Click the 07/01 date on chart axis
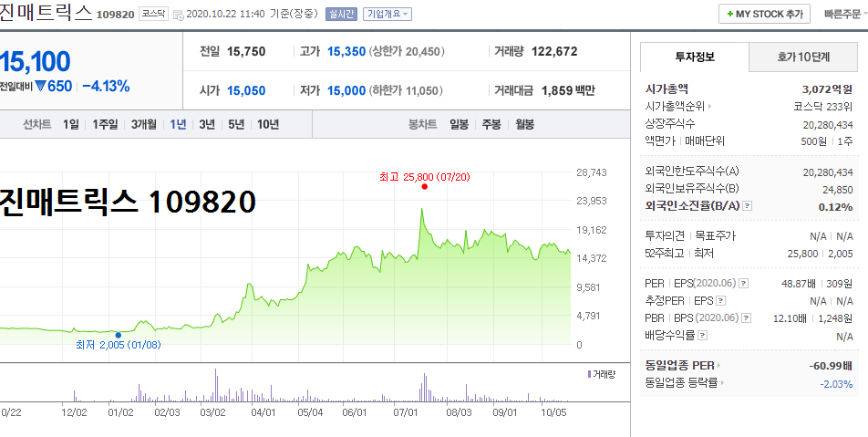Viewport: 868px width, 437px height. [405, 412]
